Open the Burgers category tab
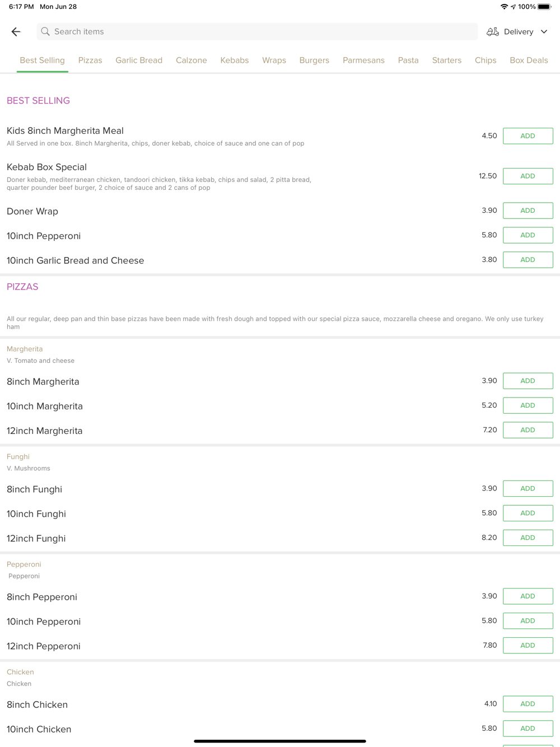Image resolution: width=560 pixels, height=747 pixels. 314,60
